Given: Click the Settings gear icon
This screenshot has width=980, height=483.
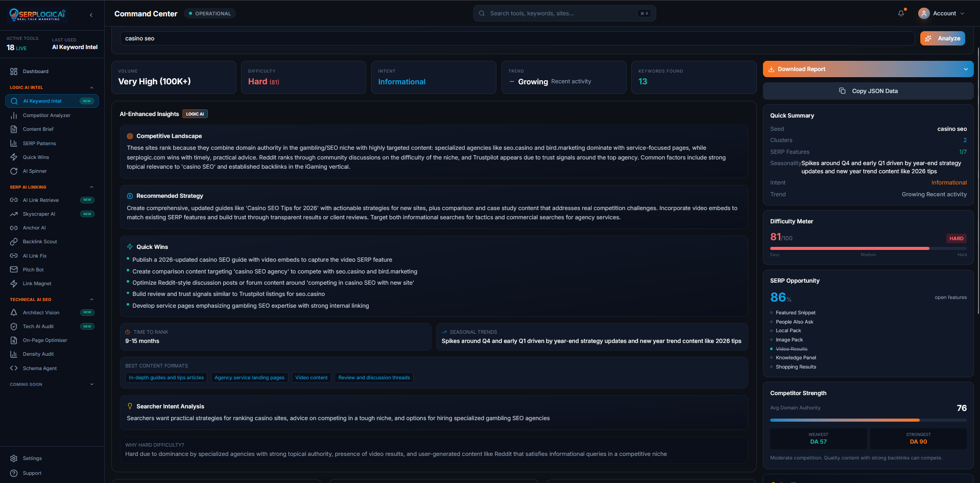Looking at the screenshot, I should tap(14, 458).
